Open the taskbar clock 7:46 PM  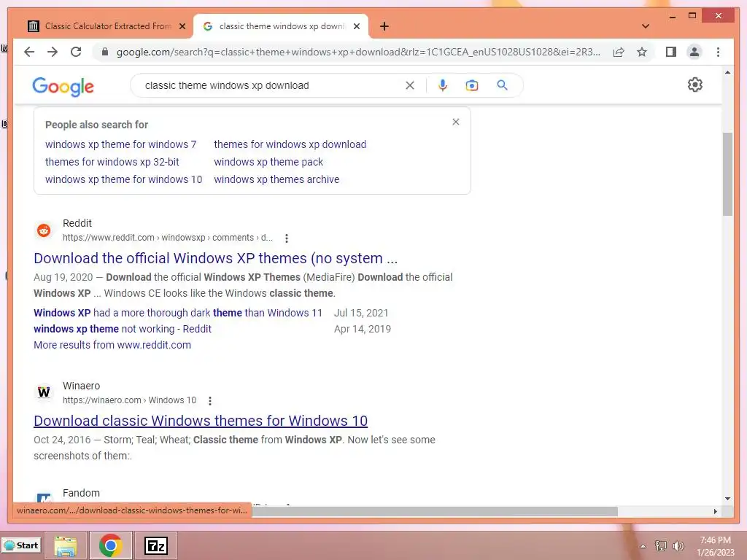(716, 546)
